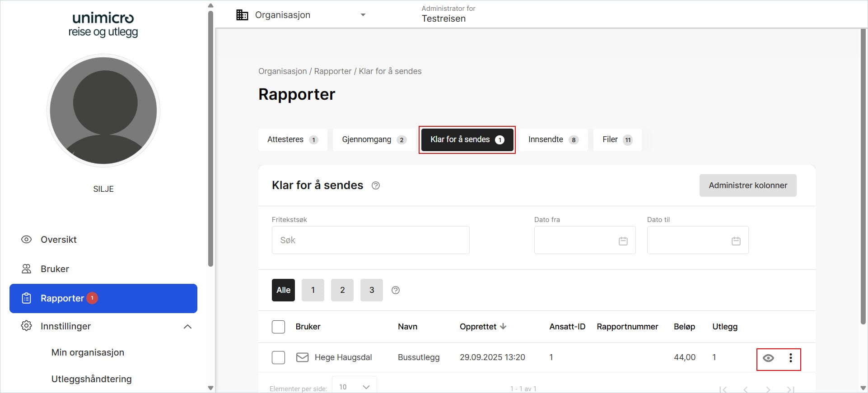Viewport: 868px width, 393px height.
Task: Open the Dato fra calendar picker
Action: [623, 241]
